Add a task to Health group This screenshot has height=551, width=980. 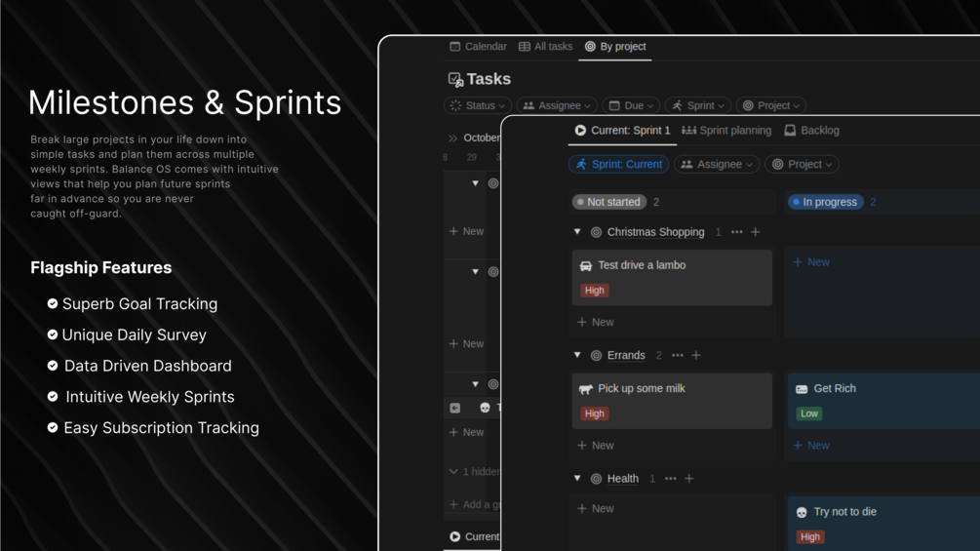(689, 478)
